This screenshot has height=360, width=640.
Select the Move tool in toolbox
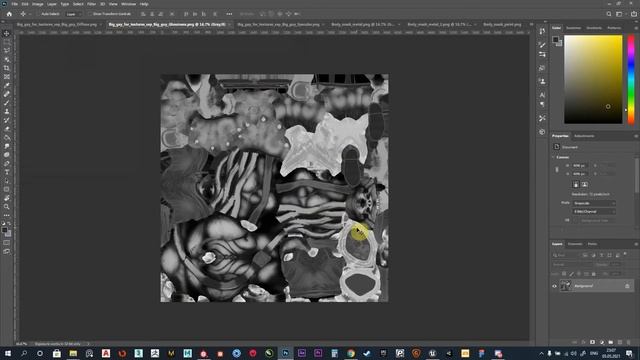[x=7, y=33]
